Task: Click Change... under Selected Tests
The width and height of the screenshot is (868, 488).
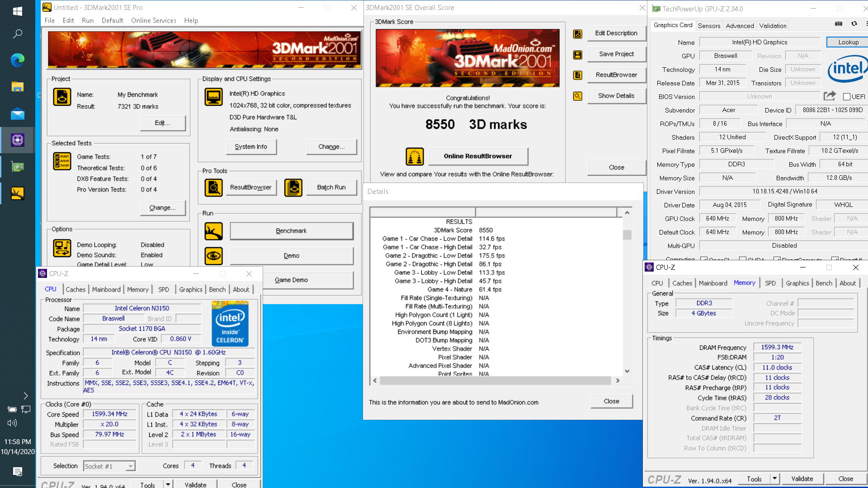Action: click(x=162, y=208)
